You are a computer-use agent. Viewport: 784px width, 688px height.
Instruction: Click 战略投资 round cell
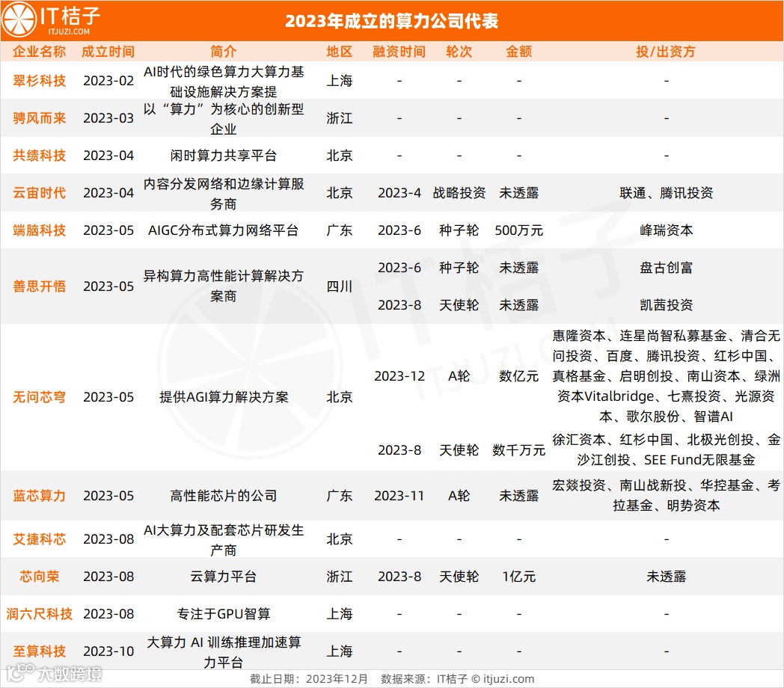(x=459, y=192)
